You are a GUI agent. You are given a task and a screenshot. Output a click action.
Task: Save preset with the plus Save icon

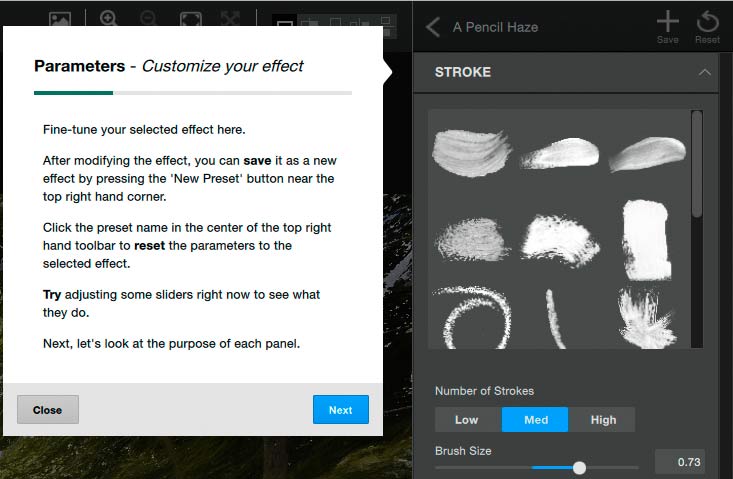(668, 28)
